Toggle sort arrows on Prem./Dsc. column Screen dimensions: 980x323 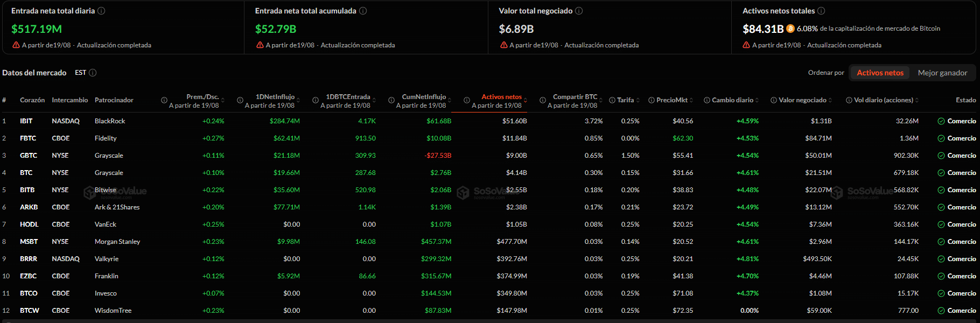[223, 100]
